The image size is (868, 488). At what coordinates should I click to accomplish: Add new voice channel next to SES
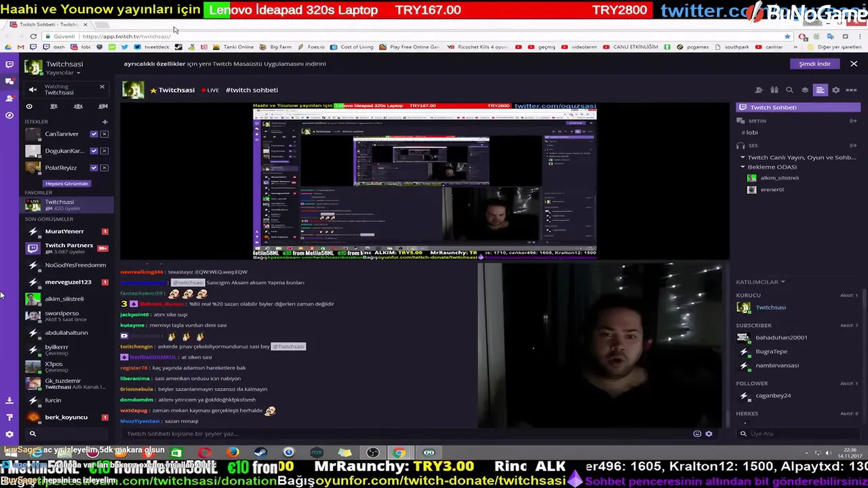pyautogui.click(x=853, y=146)
